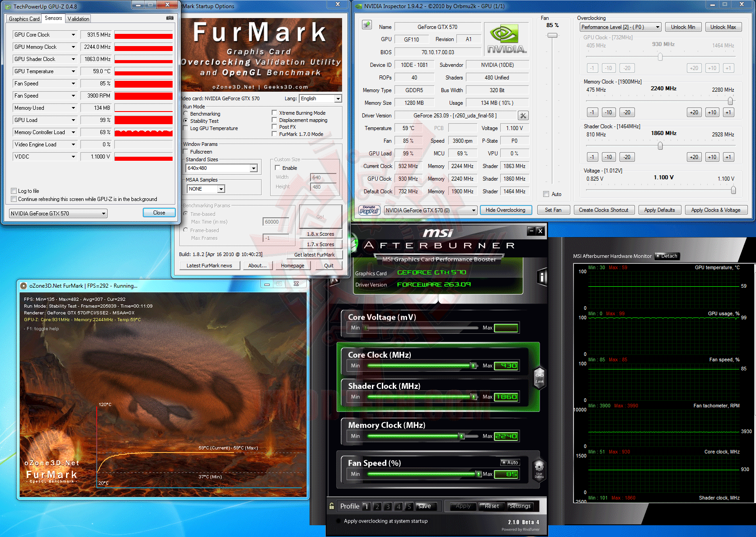This screenshot has height=537, width=756.
Task: Open sensor monitoring icon beside Name in NVIDIA Inspector
Action: click(x=367, y=25)
